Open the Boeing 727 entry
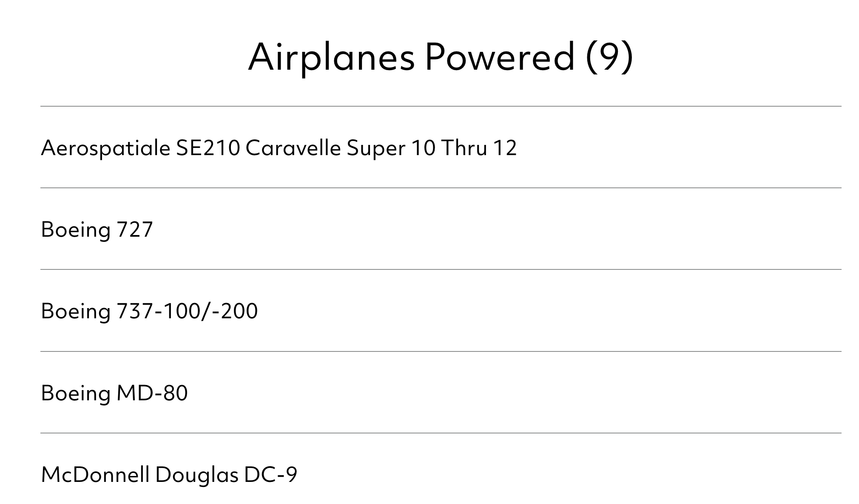 click(441, 229)
